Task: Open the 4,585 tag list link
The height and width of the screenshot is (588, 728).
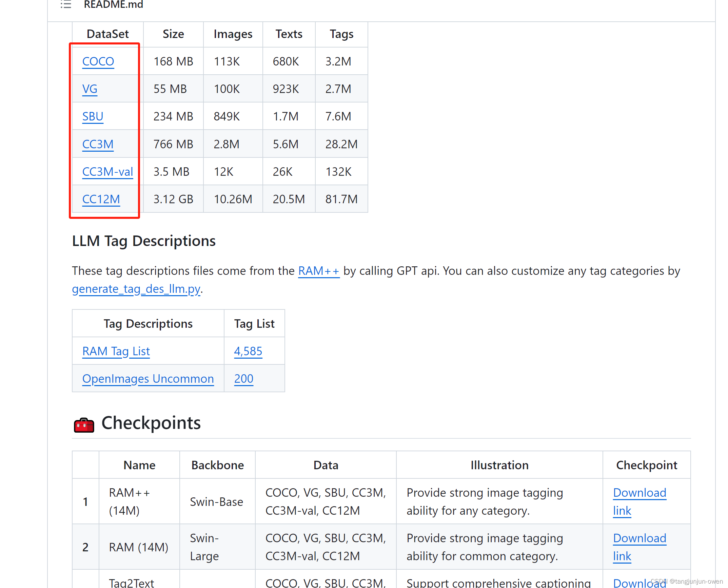Action: tap(248, 351)
